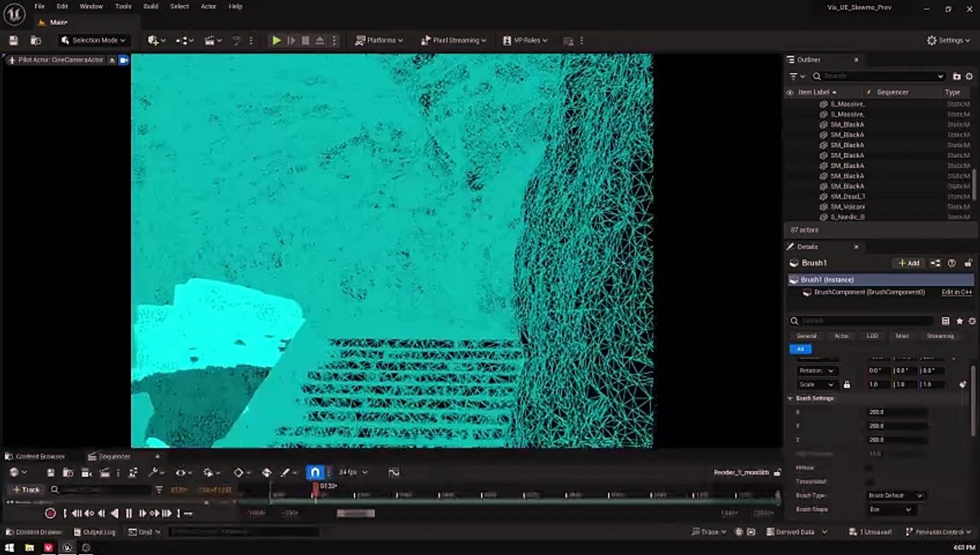Click the Add component button

pyautogui.click(x=908, y=263)
